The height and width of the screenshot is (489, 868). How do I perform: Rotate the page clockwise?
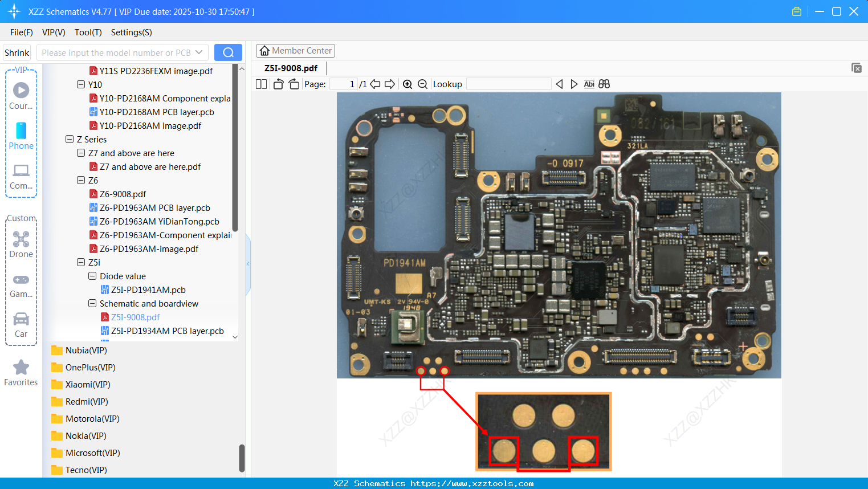tap(294, 84)
